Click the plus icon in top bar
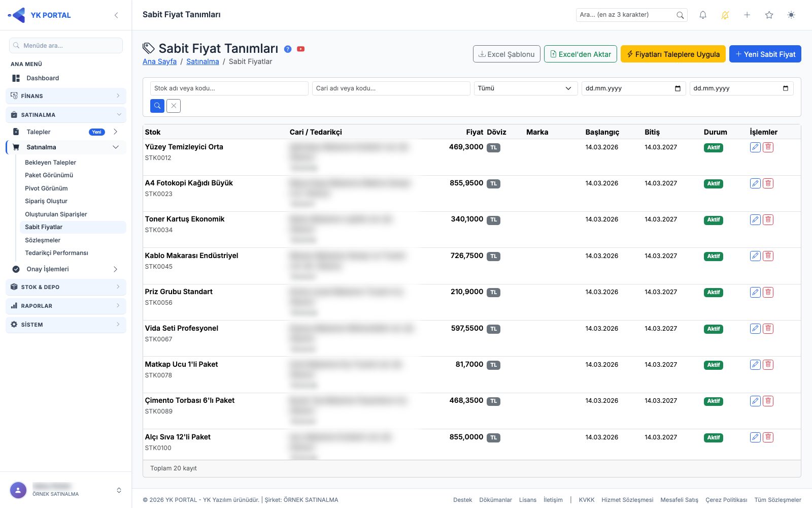The image size is (812, 508). [747, 15]
